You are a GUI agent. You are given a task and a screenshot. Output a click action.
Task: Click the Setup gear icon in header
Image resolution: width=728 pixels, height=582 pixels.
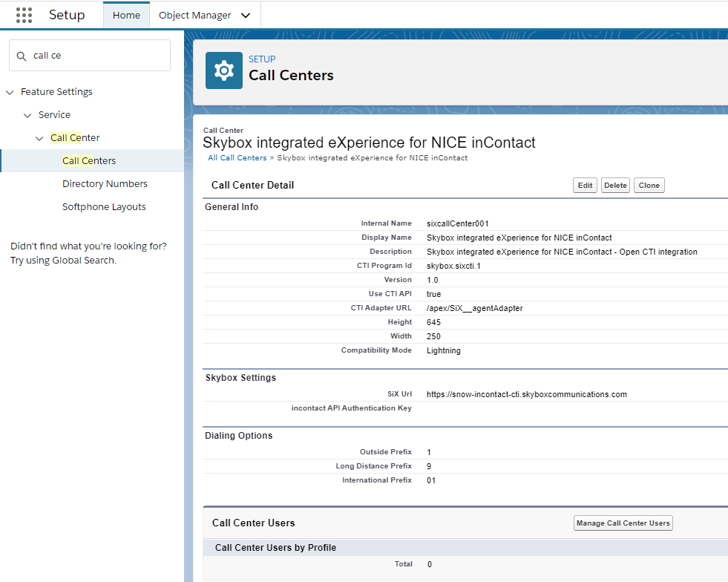point(223,71)
